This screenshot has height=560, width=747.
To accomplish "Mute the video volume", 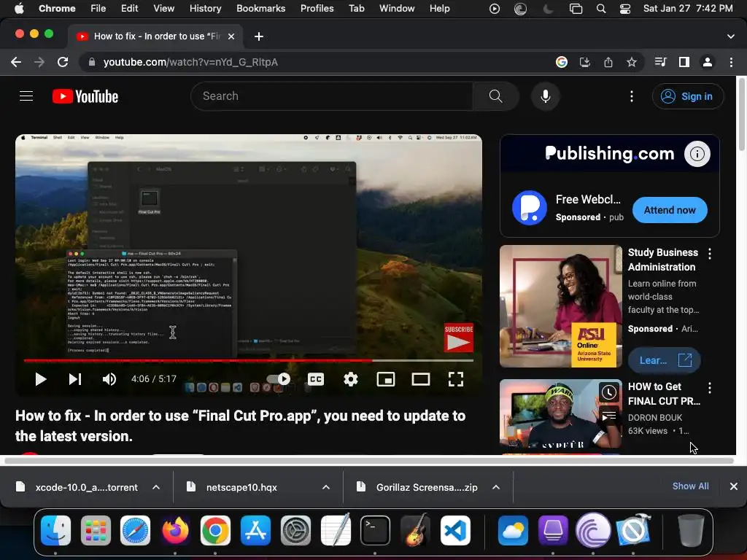I will [109, 379].
